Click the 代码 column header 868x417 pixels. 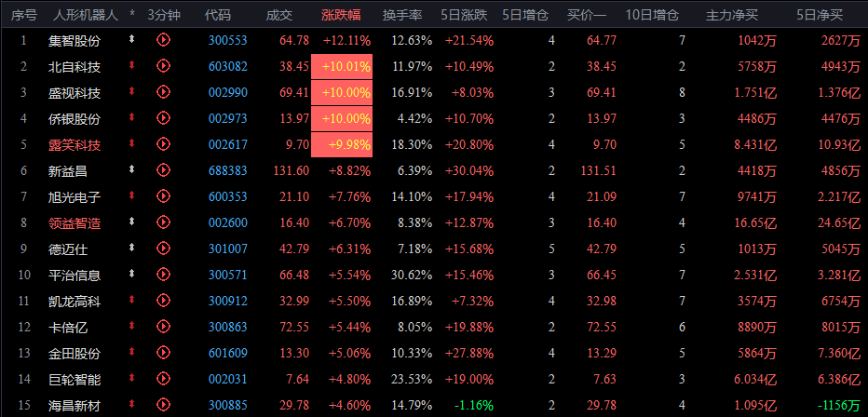click(218, 15)
